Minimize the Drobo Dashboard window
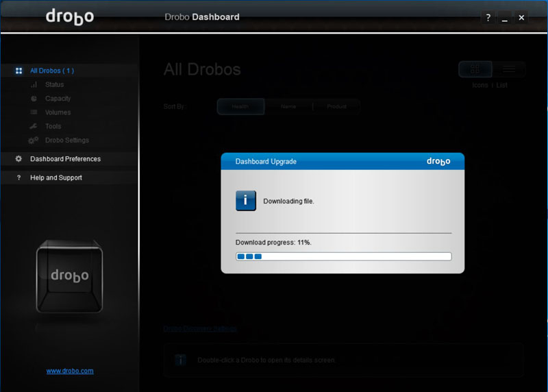 click(x=505, y=18)
